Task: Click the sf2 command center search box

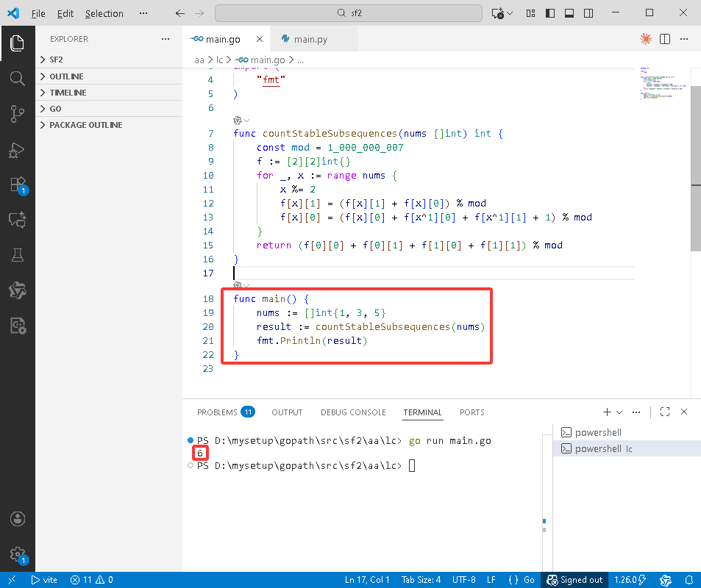Action: point(349,13)
